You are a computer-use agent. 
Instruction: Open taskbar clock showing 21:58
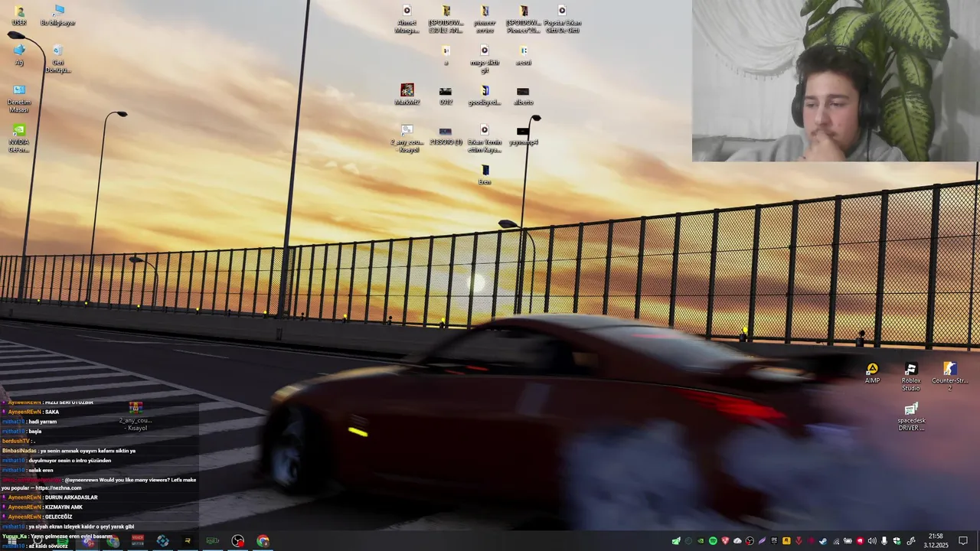pyautogui.click(x=936, y=541)
